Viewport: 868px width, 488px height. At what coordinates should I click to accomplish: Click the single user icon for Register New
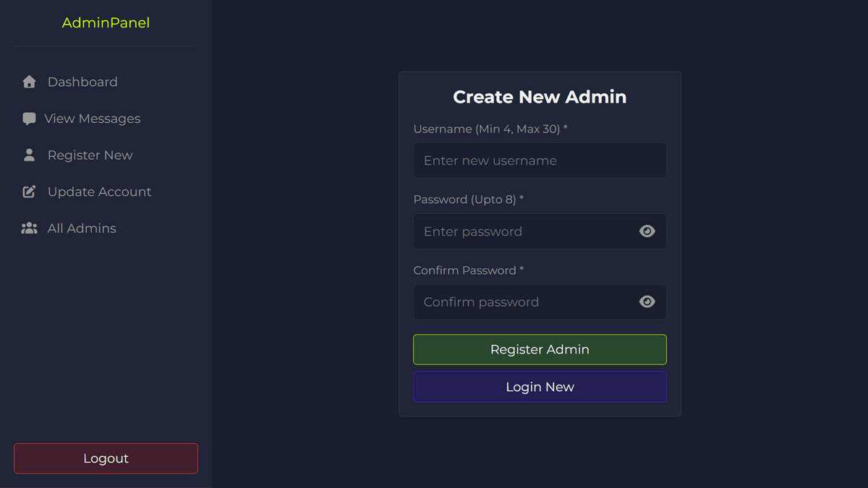pyautogui.click(x=29, y=155)
